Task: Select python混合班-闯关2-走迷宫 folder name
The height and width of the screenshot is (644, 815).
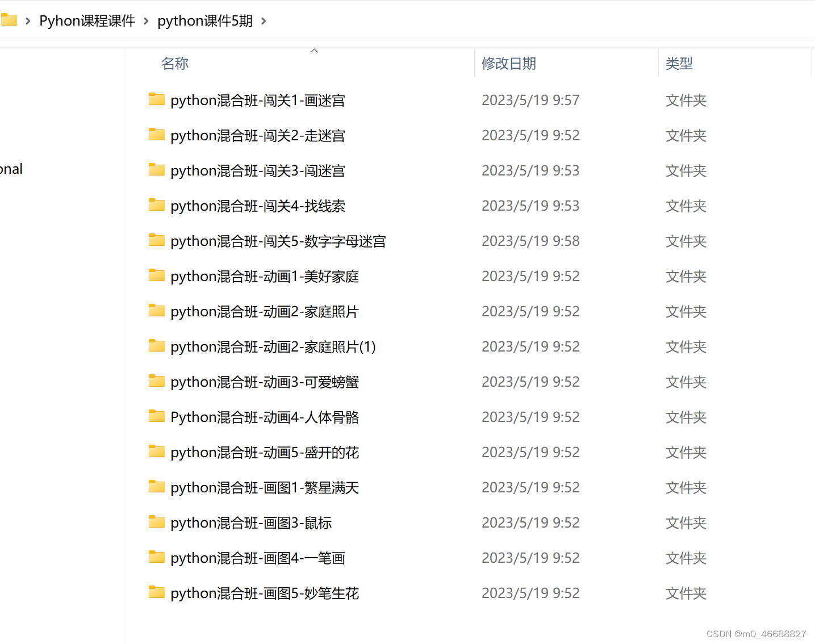Action: [258, 136]
